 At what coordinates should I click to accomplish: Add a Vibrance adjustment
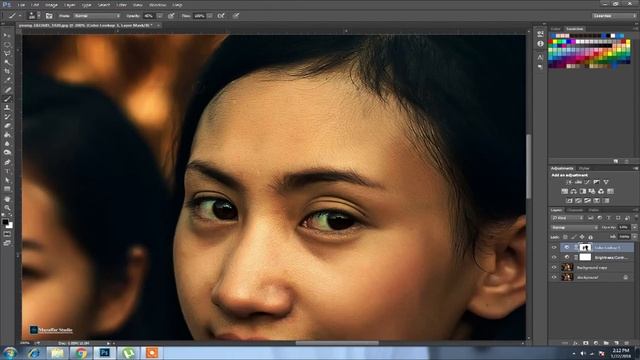[x=606, y=182]
